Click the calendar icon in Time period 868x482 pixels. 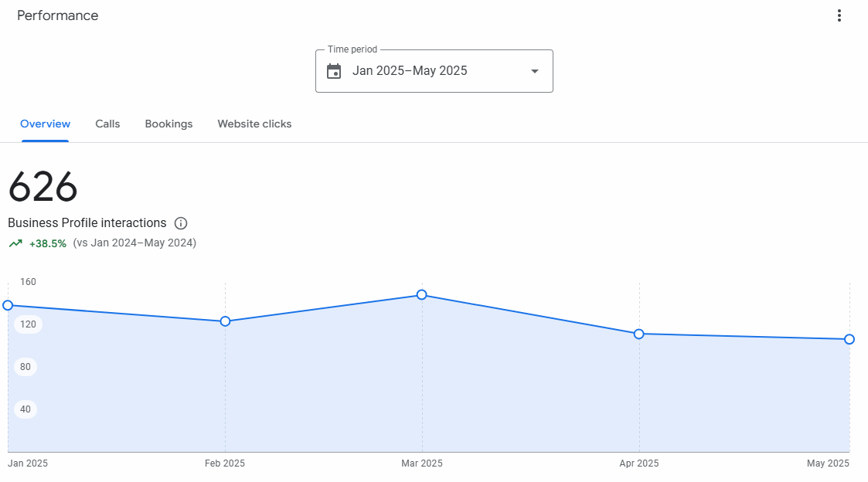(x=334, y=71)
